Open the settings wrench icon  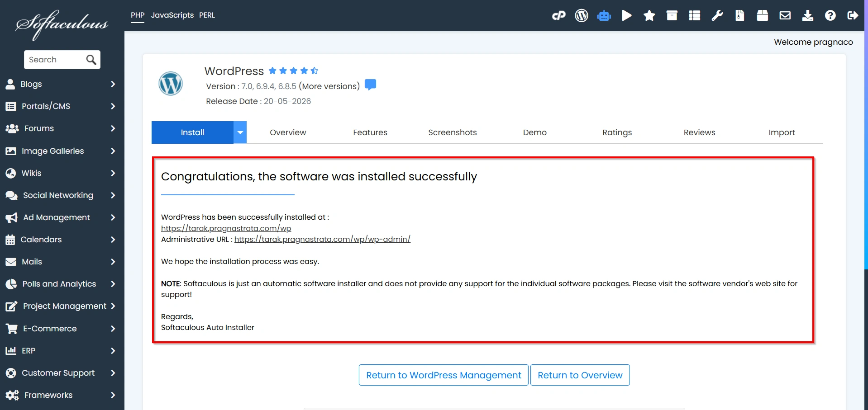coord(717,16)
